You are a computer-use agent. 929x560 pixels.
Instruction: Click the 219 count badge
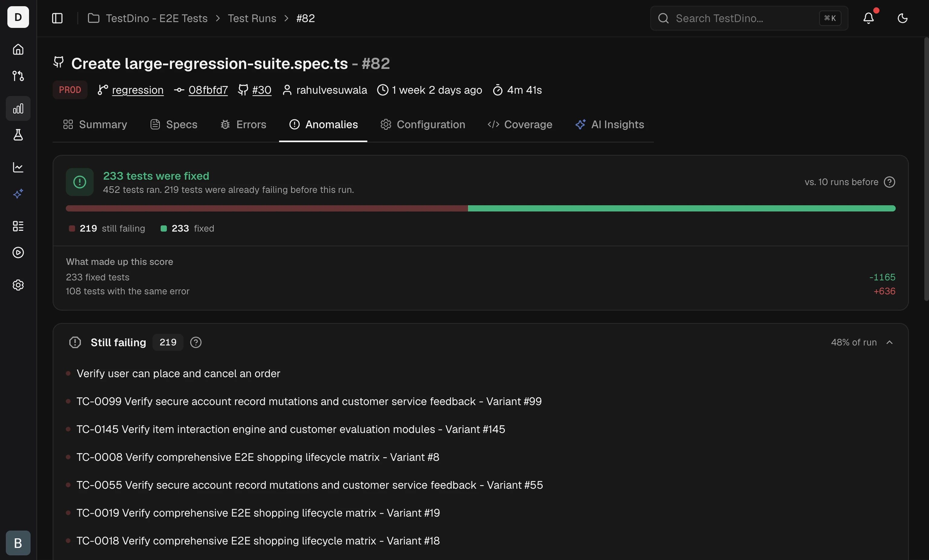pos(168,342)
